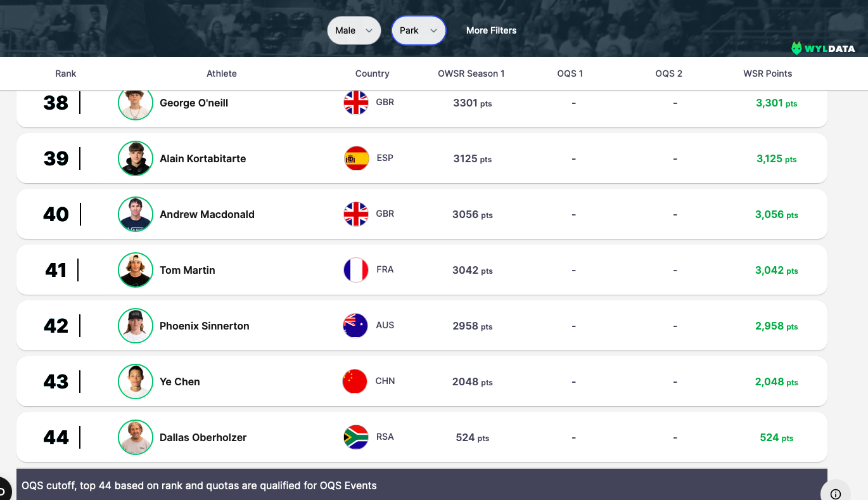Open the Male gender dropdown
The image size is (868, 500).
coord(354,30)
